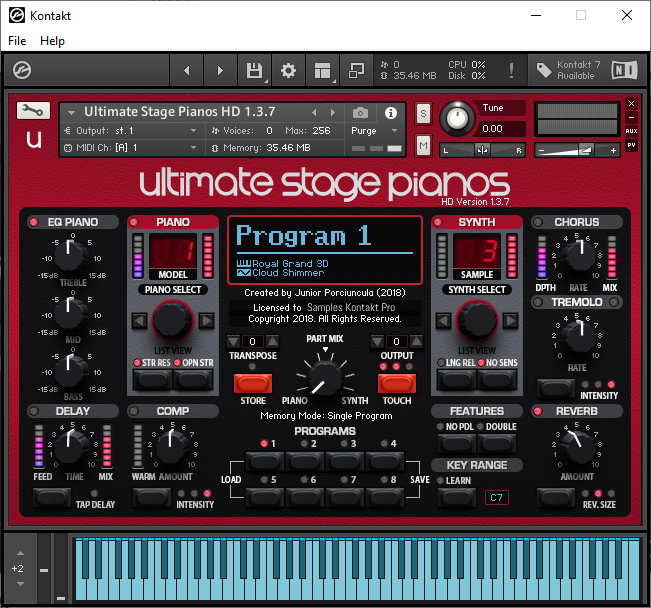Decrease output value with down arrow
This screenshot has width=651, height=608.
tap(377, 341)
